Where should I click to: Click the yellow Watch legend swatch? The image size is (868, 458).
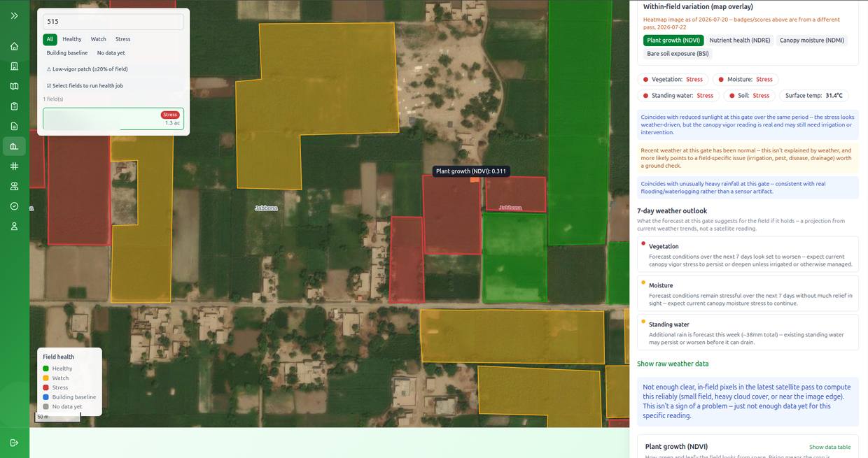[x=46, y=378]
